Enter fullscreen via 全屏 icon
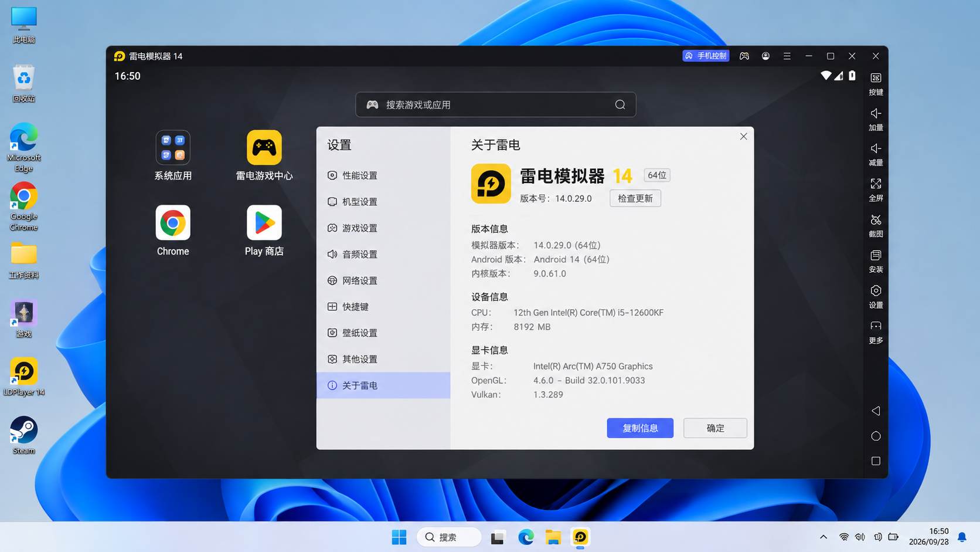Screen dimensions: 980x552 point(876,190)
